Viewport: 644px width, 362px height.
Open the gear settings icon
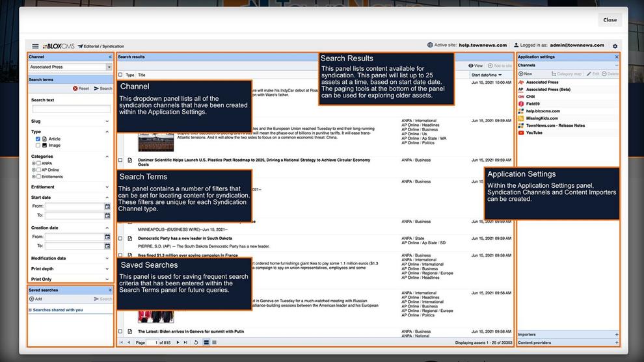coord(615,46)
